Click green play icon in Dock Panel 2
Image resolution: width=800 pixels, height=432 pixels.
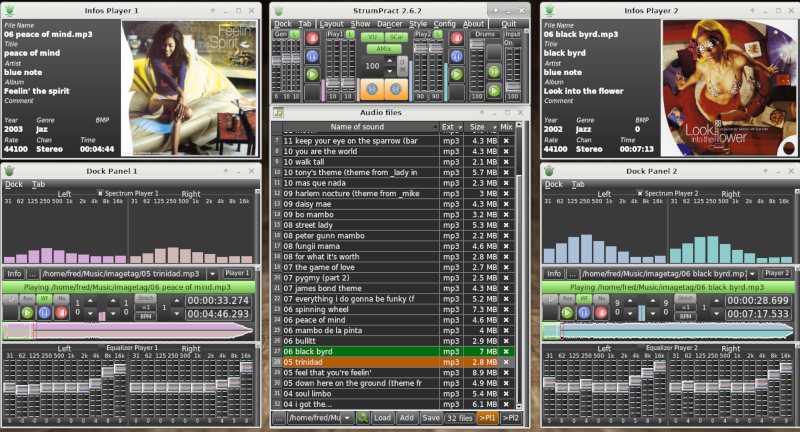point(567,312)
